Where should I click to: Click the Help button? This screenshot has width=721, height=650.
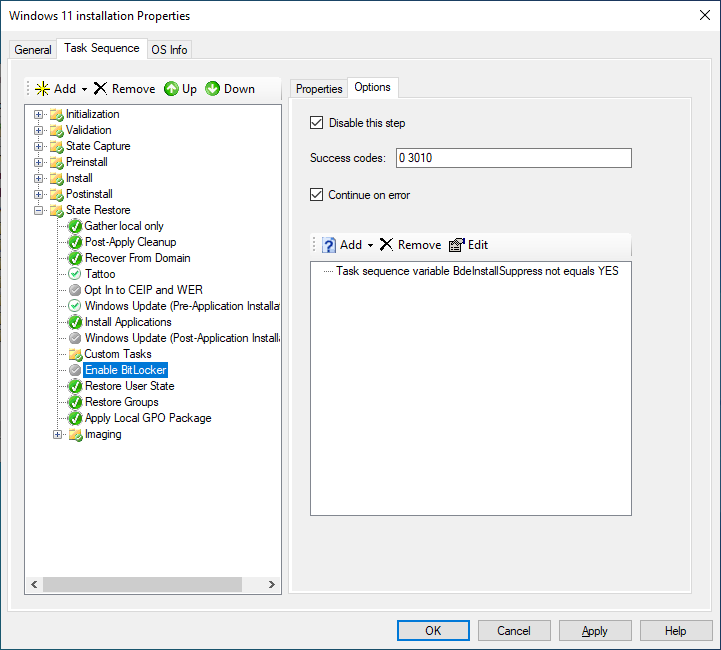pos(676,630)
